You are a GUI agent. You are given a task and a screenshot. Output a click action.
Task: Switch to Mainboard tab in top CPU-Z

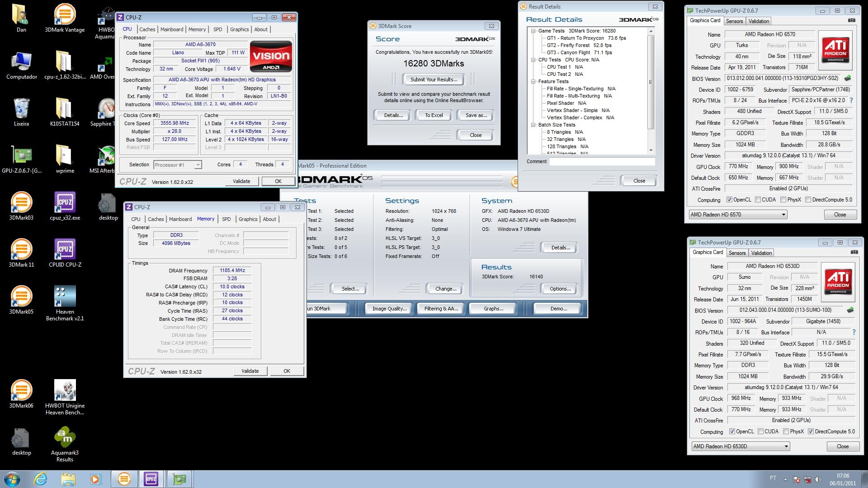click(172, 29)
